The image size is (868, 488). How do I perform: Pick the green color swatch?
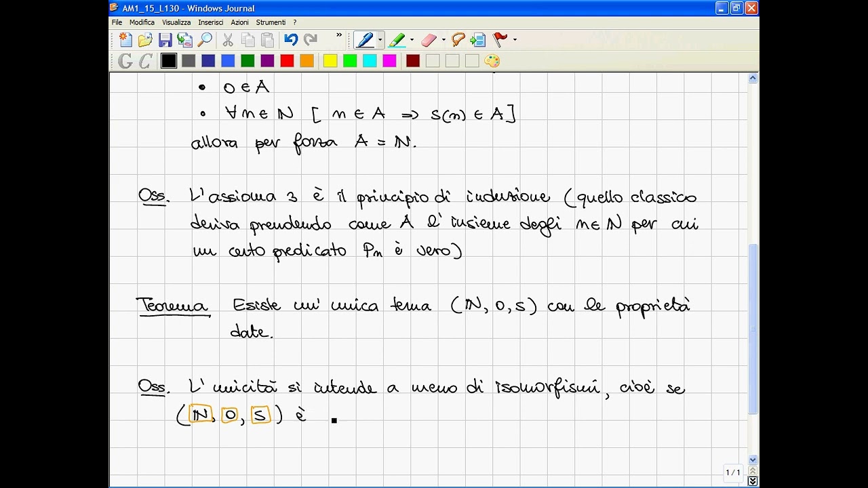click(x=248, y=61)
